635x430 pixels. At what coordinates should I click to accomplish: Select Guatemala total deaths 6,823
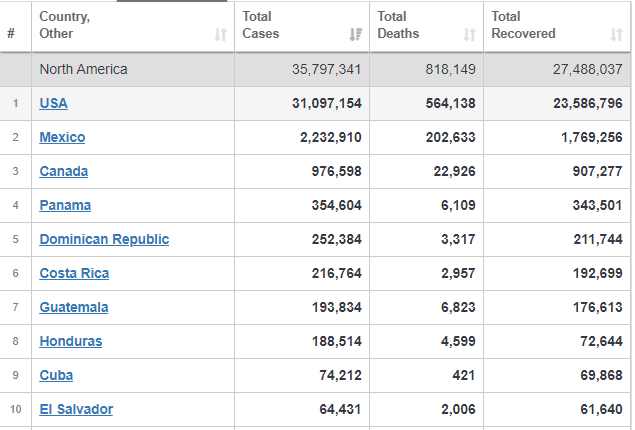[x=458, y=307]
